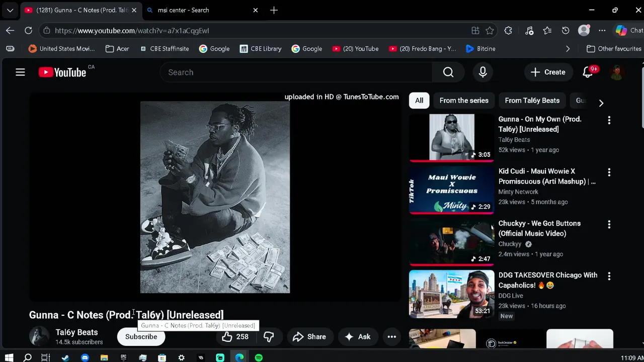Viewport: 644px width, 362px height.
Task: Like the video with thumbs up
Action: 235,337
